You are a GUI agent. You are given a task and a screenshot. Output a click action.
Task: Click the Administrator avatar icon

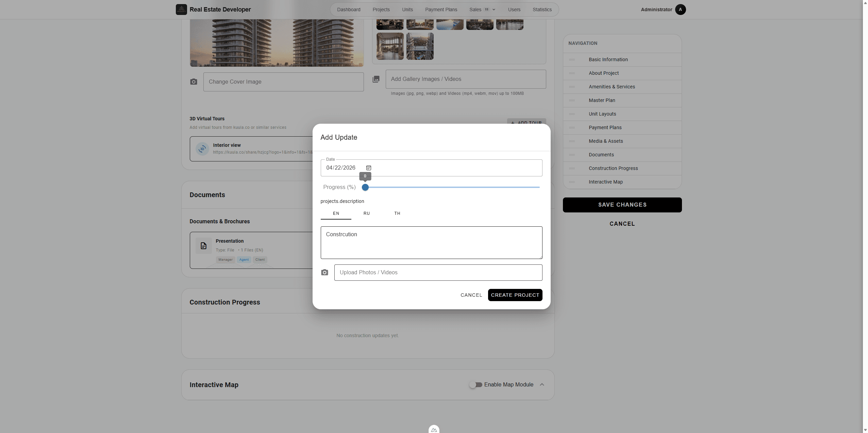tap(680, 10)
